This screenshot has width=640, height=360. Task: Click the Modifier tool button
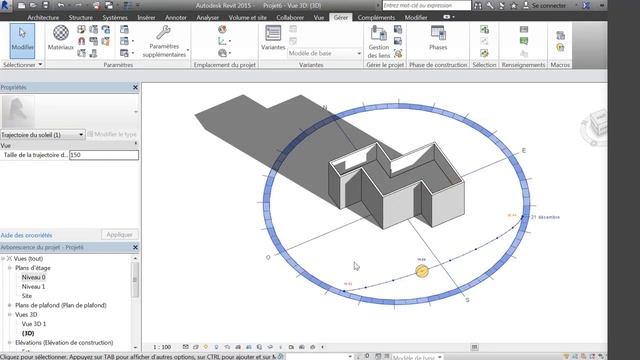22,40
